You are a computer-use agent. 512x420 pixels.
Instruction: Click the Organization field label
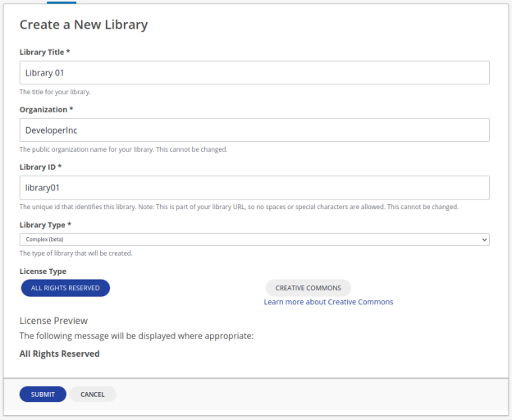[x=46, y=110]
